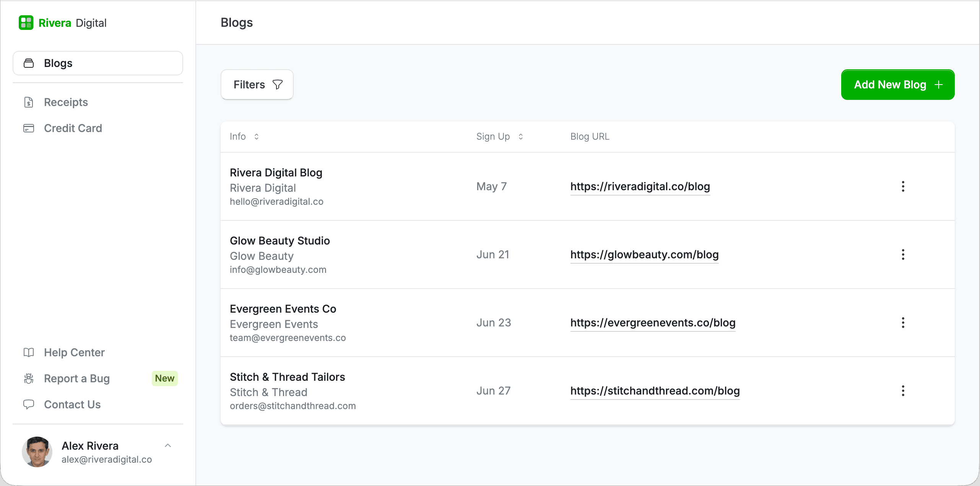Click the Credit Card icon in sidebar
The height and width of the screenshot is (486, 980).
click(x=29, y=128)
